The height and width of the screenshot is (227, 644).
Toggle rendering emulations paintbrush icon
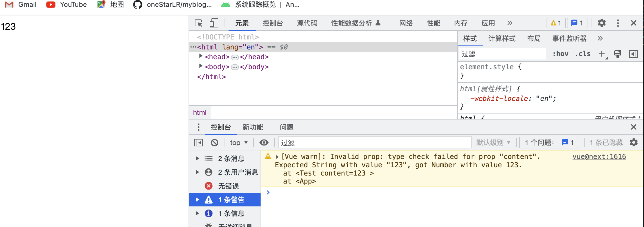click(x=618, y=54)
